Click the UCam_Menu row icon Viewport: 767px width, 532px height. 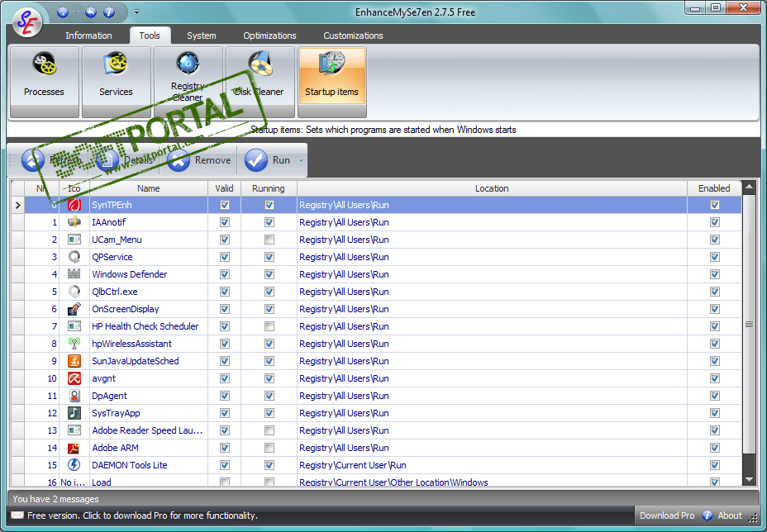(74, 240)
